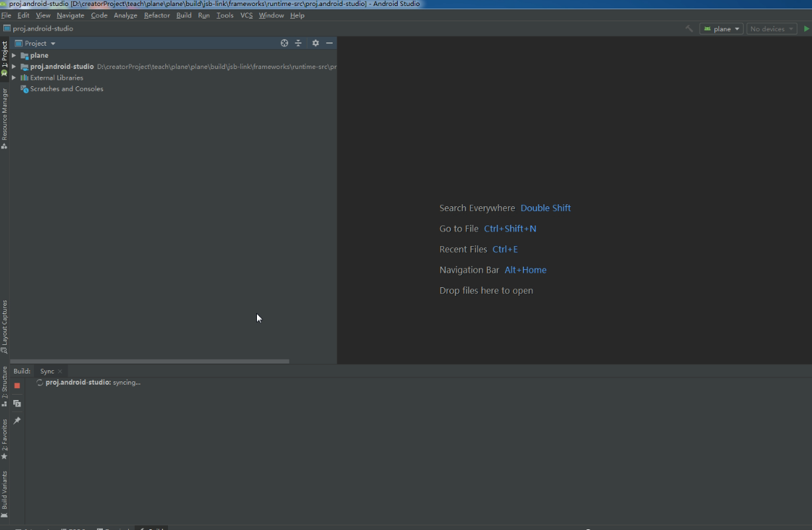
Task: Open the VCS menu
Action: [246, 15]
